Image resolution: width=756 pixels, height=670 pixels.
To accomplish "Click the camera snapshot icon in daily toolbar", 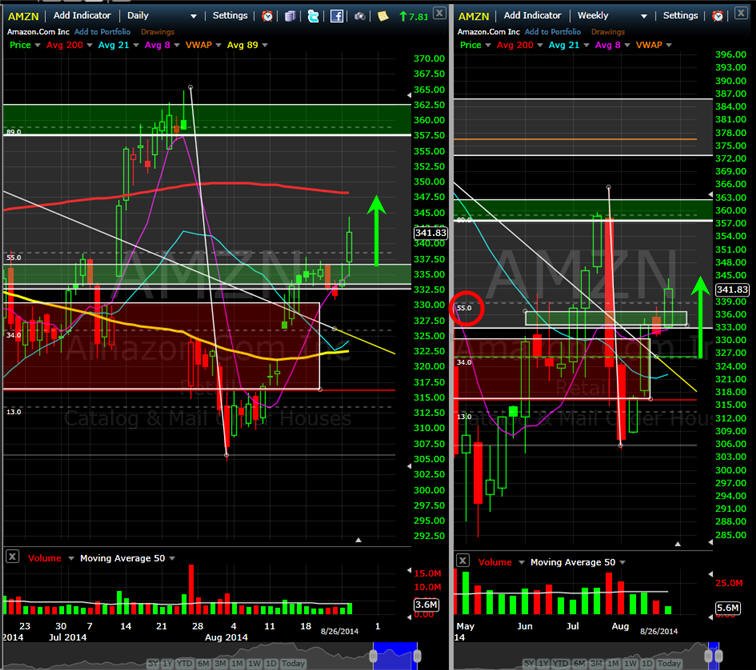I will pos(360,16).
